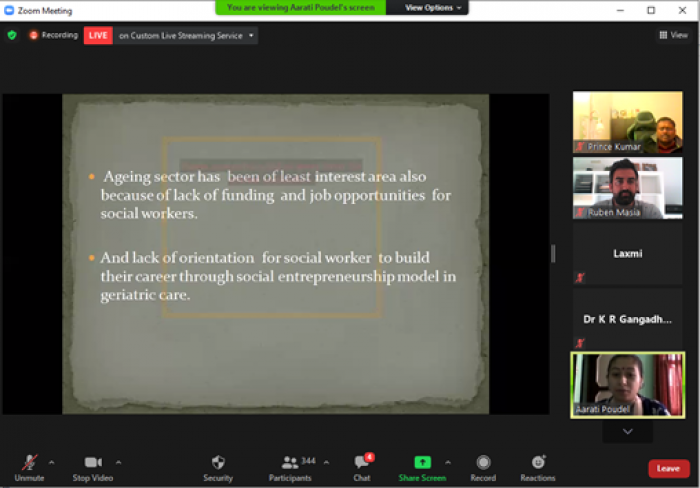Open the Reactions emoji menu

[538, 462]
